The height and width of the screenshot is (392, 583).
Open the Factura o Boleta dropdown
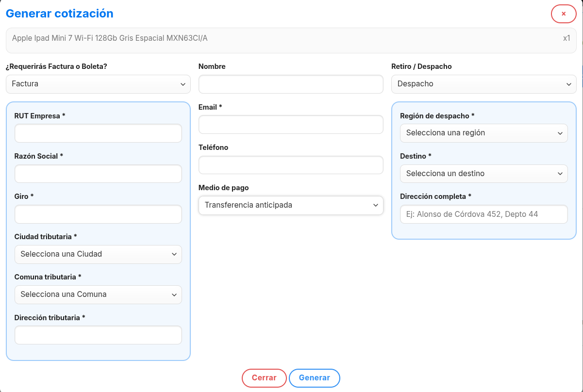tap(98, 84)
